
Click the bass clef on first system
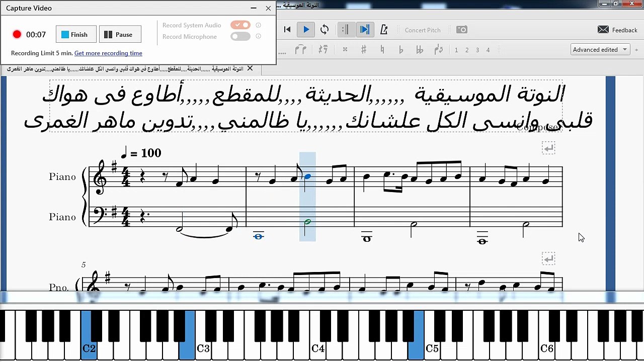pos(100,215)
